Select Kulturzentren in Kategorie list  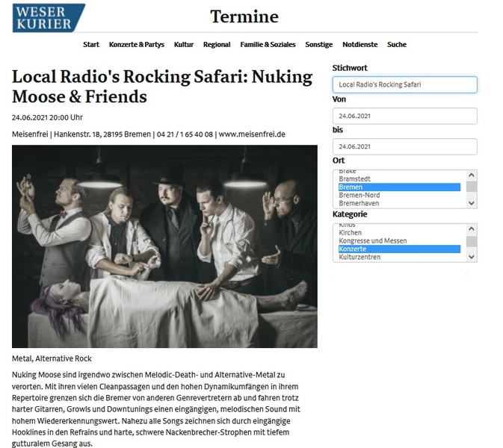(x=399, y=257)
